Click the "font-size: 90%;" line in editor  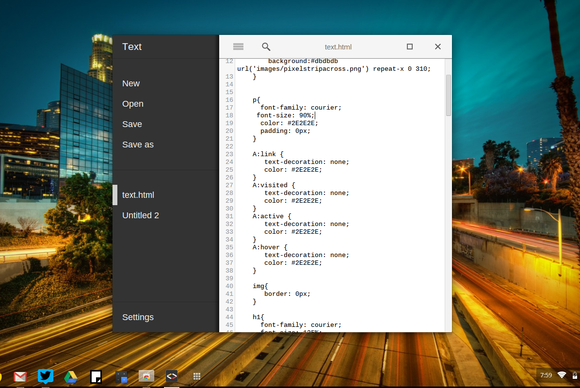tap(285, 115)
